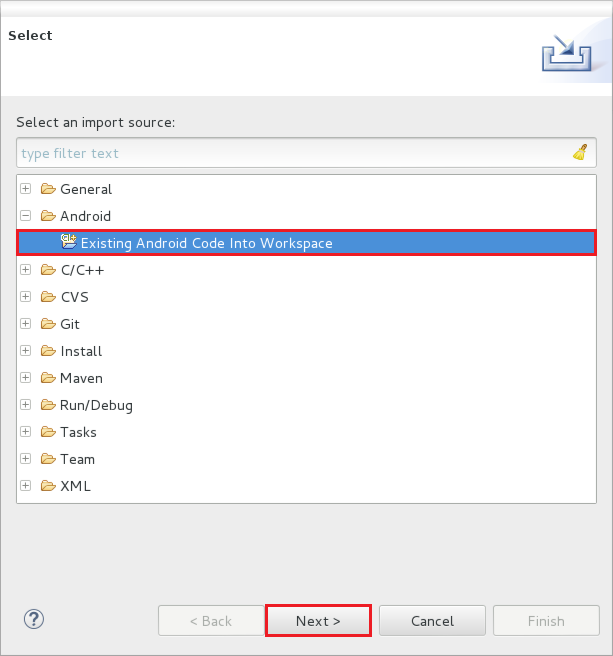Expand the Team tree node
Viewport: 613px width, 656px height.
pyautogui.click(x=26, y=459)
